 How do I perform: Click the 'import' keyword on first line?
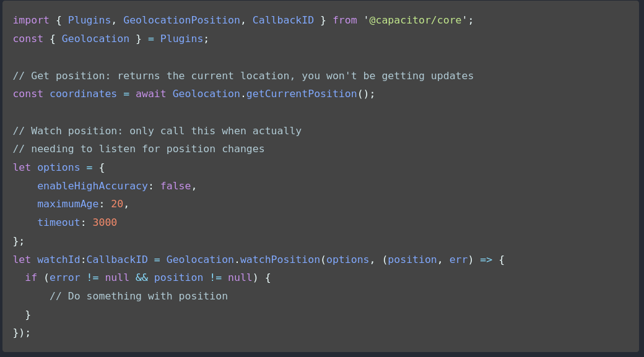coord(31,20)
